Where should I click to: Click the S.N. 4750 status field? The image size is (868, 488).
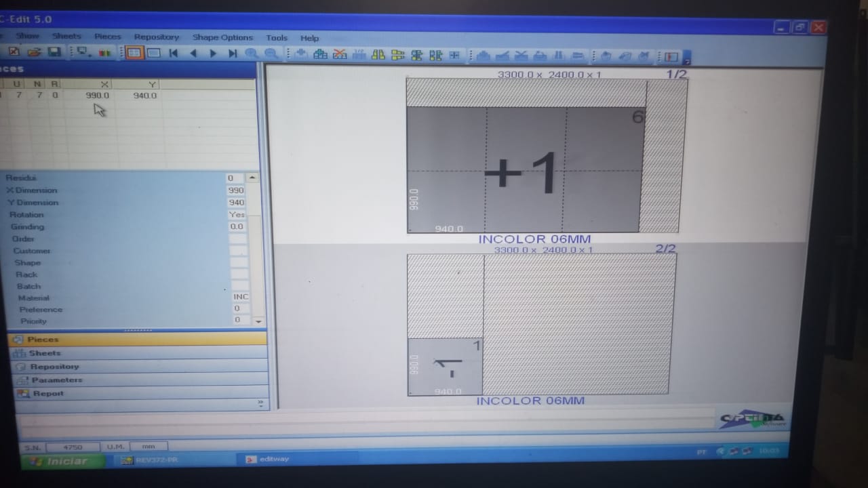(x=72, y=447)
